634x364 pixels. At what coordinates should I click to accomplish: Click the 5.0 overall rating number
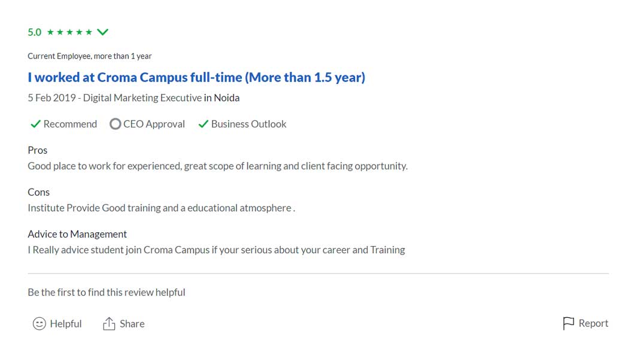click(x=34, y=32)
